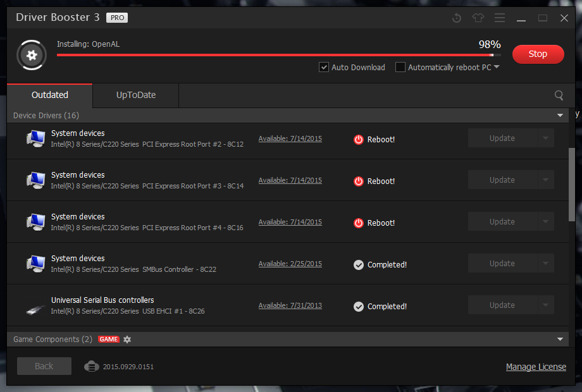Open Game Components settings gear icon

click(127, 340)
